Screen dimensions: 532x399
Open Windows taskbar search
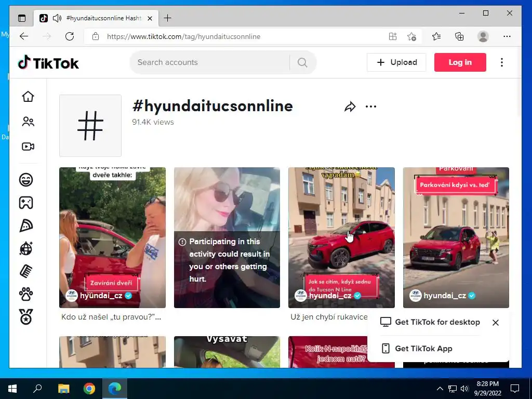click(x=37, y=389)
